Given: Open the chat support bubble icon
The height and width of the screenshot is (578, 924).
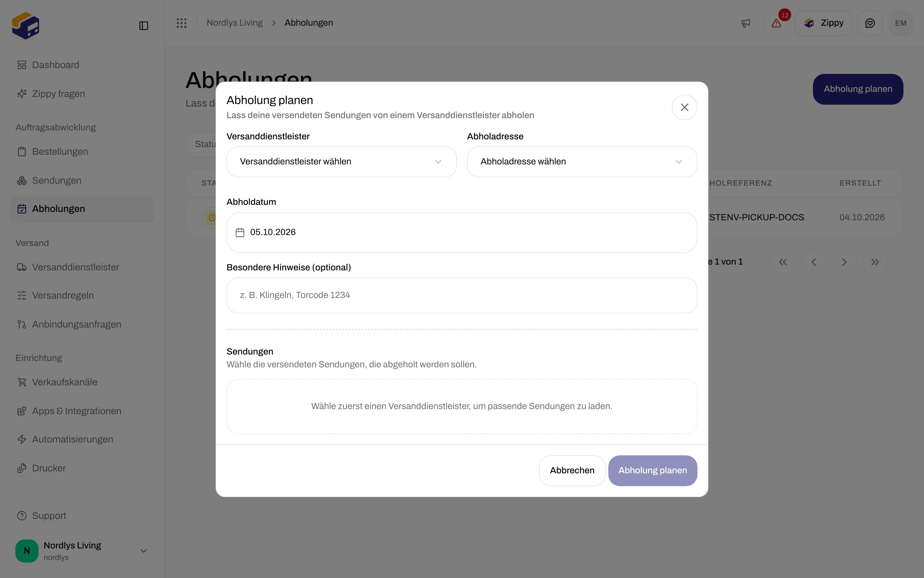Looking at the screenshot, I should pos(870,23).
